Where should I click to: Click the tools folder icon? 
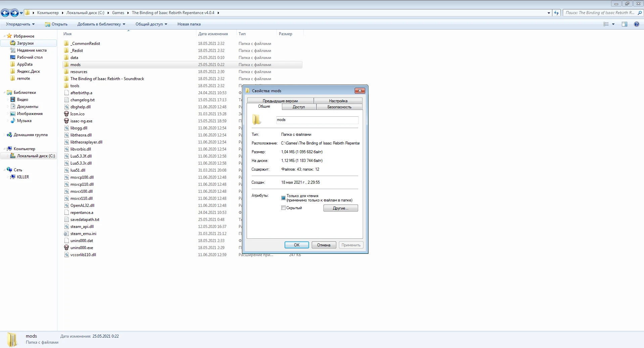[x=66, y=85]
